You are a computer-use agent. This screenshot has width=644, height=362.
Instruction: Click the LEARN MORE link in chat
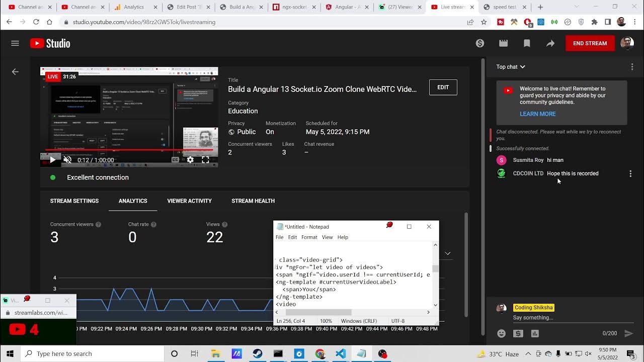(x=537, y=114)
